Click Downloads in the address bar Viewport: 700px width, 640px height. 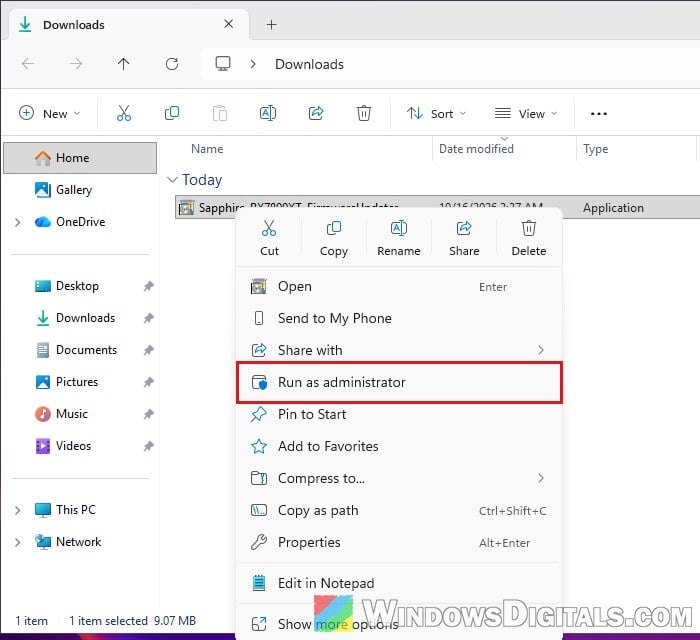click(309, 64)
